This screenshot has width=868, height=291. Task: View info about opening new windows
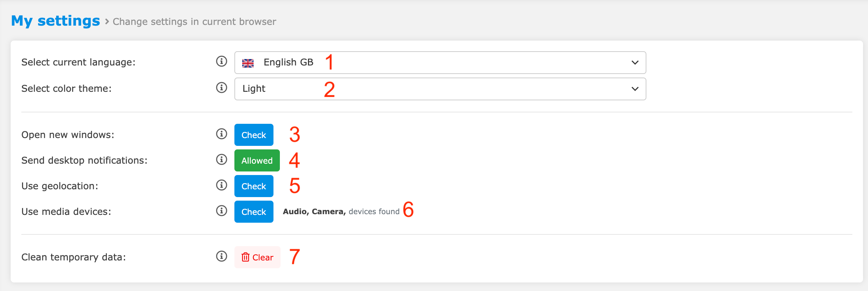click(221, 134)
